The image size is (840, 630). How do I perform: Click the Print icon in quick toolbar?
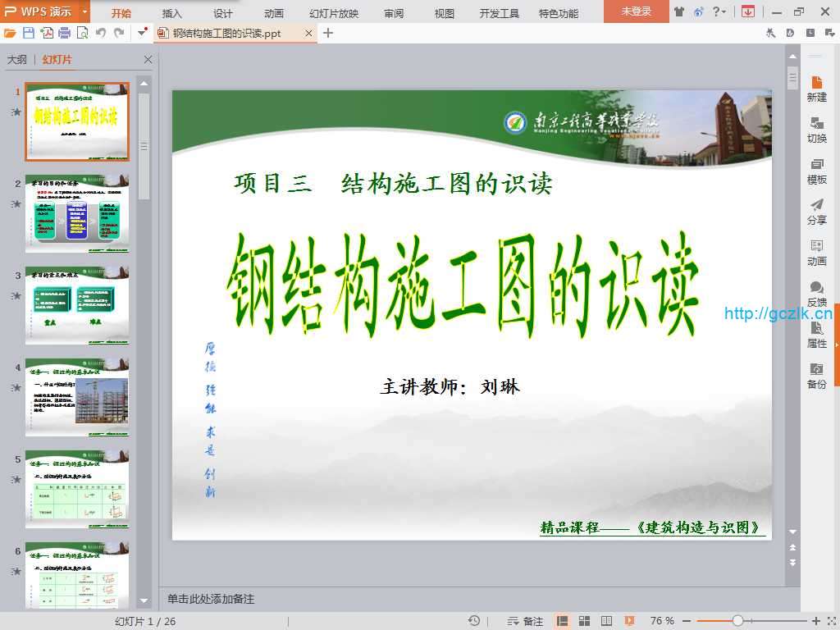point(65,33)
